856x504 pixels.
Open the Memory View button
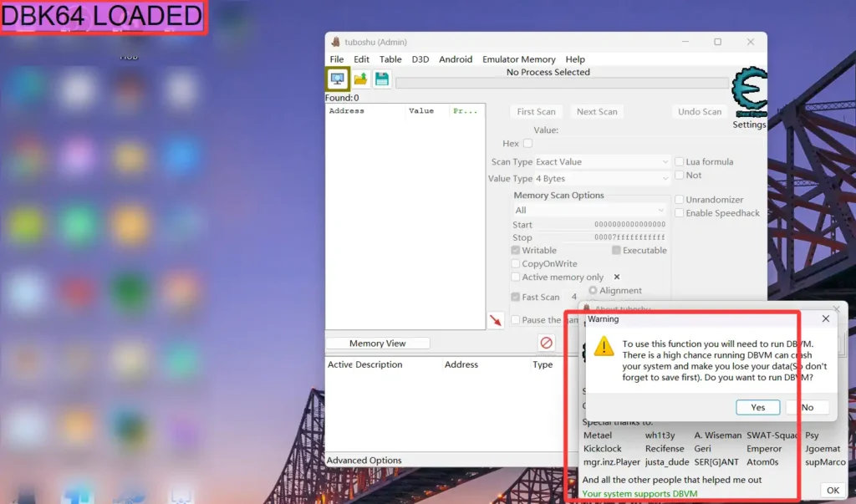(x=378, y=344)
